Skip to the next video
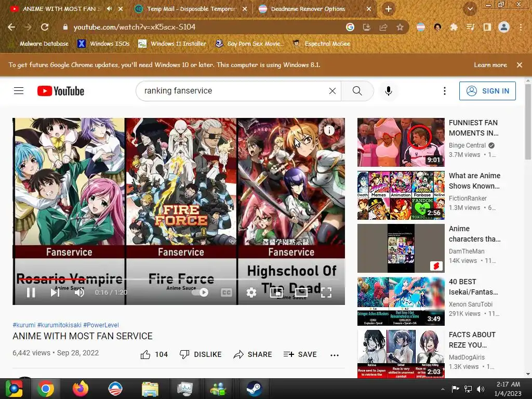This screenshot has height=399, width=532. coord(55,292)
